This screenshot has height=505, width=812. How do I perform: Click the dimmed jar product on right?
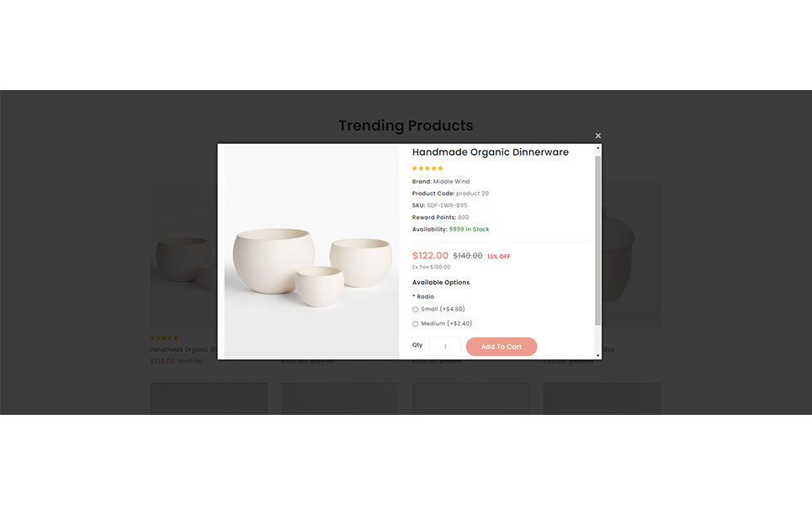tap(631, 254)
